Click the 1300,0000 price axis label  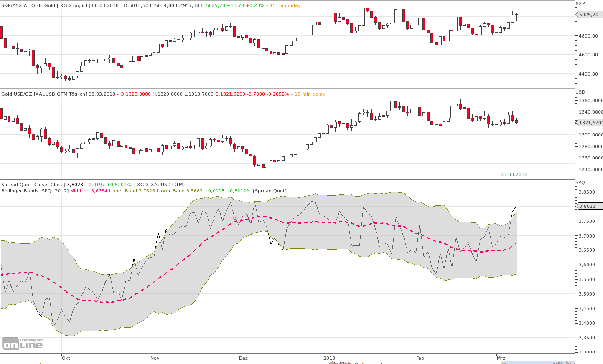pos(591,135)
